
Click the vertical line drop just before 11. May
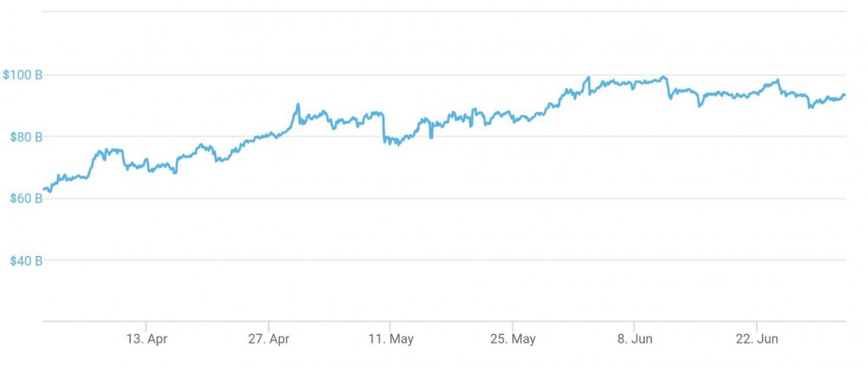(x=384, y=125)
